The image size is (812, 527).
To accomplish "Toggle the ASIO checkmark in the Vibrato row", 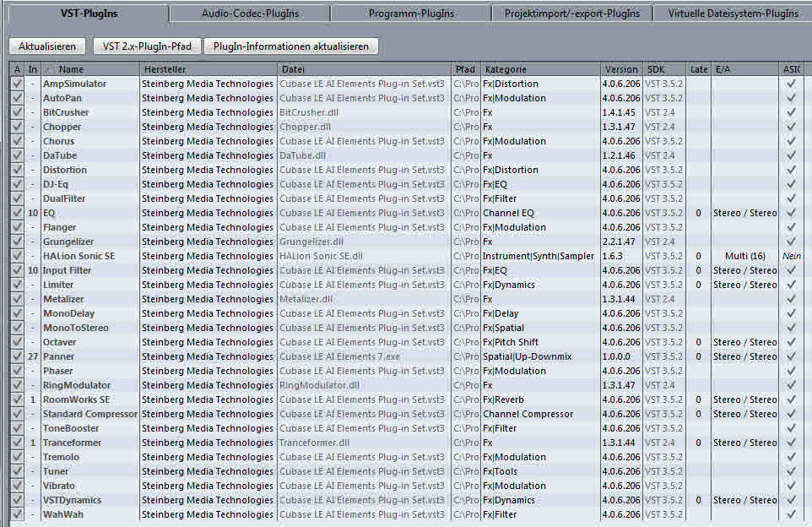I will 791,486.
